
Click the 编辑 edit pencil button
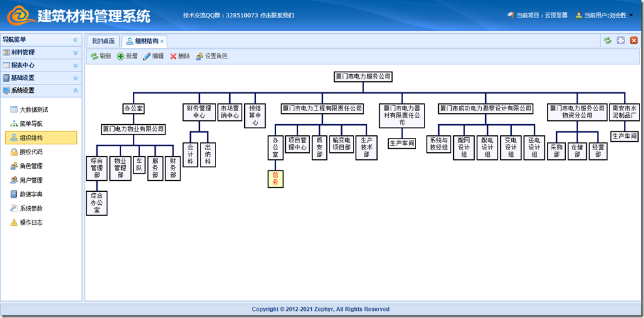click(154, 57)
